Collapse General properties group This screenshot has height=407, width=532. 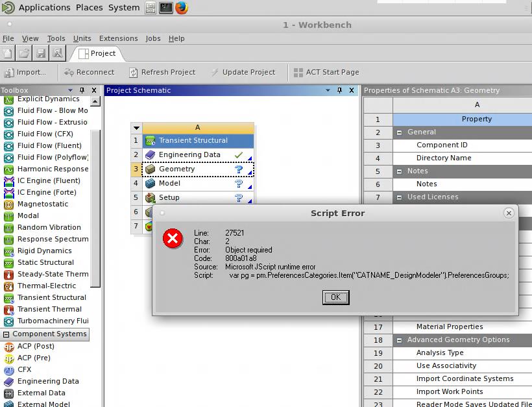400,132
